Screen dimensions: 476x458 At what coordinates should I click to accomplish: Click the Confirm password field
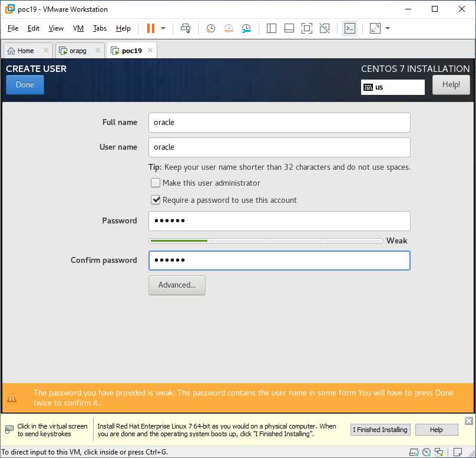click(279, 261)
